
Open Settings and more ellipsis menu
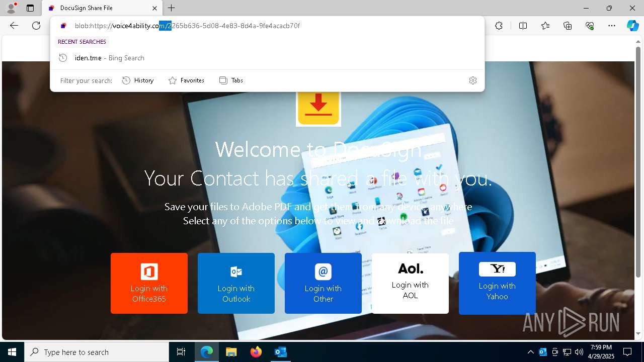(x=612, y=26)
